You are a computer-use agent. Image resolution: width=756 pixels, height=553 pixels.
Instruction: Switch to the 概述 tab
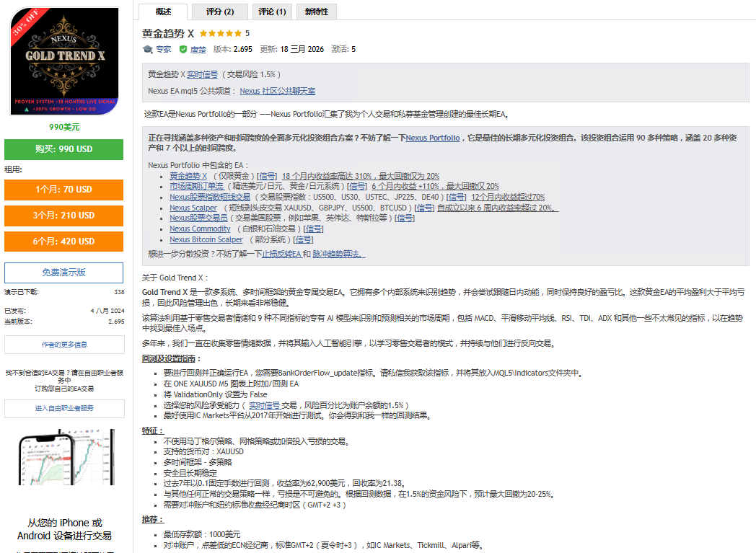[163, 12]
